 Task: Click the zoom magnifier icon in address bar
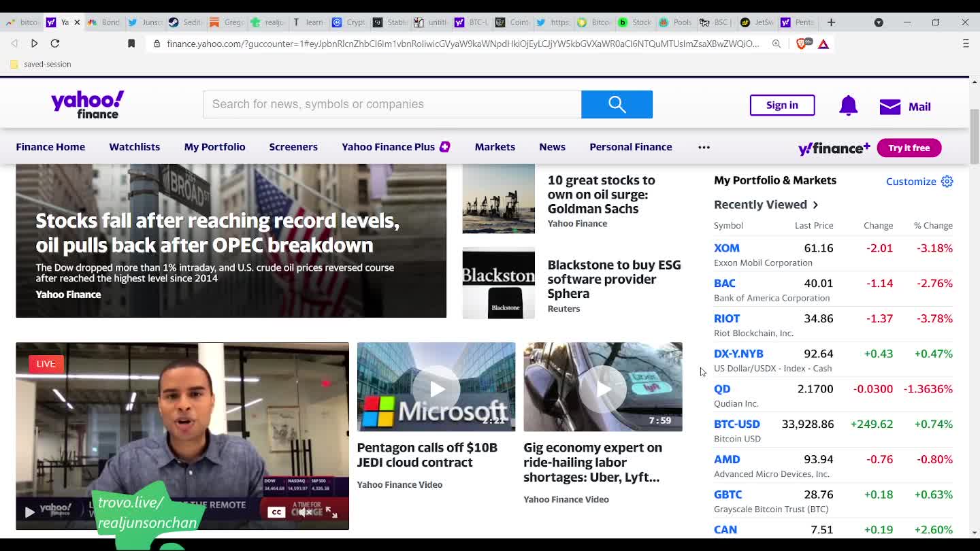pyautogui.click(x=777, y=44)
